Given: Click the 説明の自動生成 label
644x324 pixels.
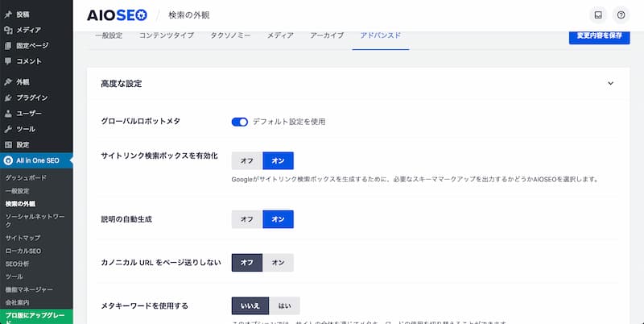Looking at the screenshot, I should [126, 219].
